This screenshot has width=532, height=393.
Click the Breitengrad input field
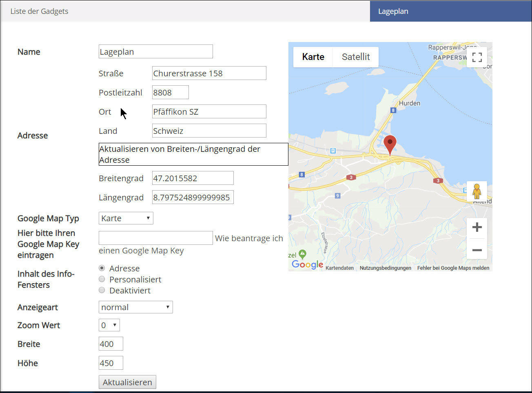pos(193,178)
